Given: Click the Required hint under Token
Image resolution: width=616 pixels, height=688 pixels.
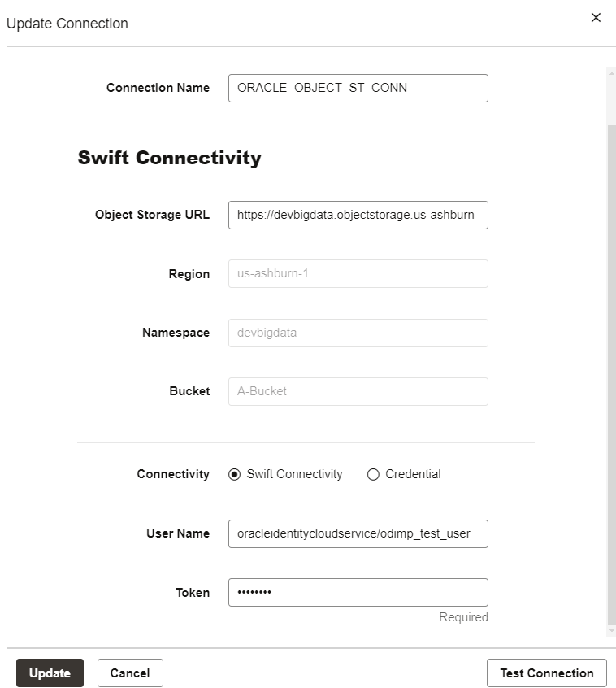Looking at the screenshot, I should point(463,617).
